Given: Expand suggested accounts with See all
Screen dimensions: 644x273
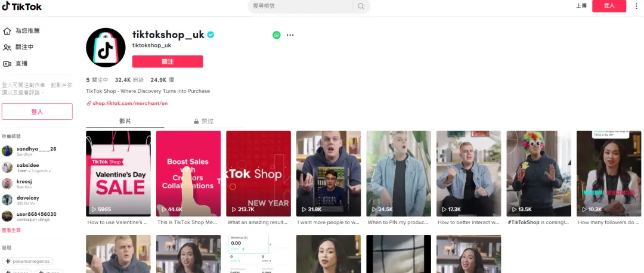Looking at the screenshot, I should pyautogui.click(x=11, y=230).
